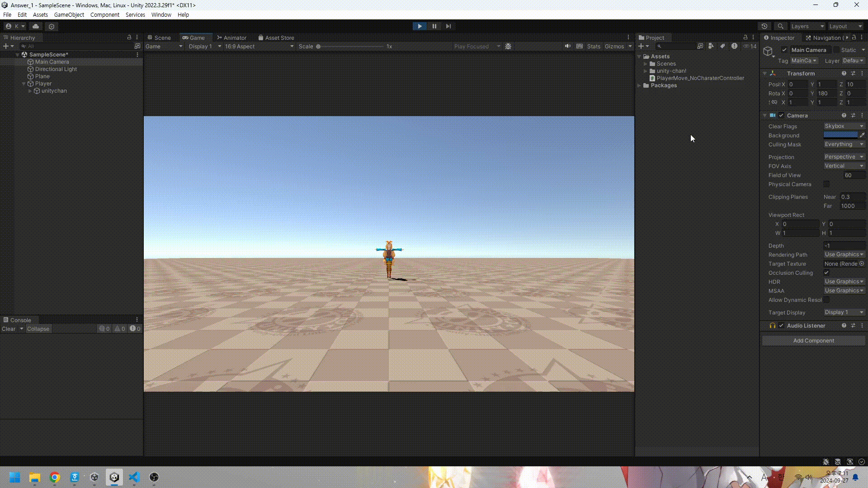Open the Layout dropdown
Viewport: 868px width, 488px height.
845,26
